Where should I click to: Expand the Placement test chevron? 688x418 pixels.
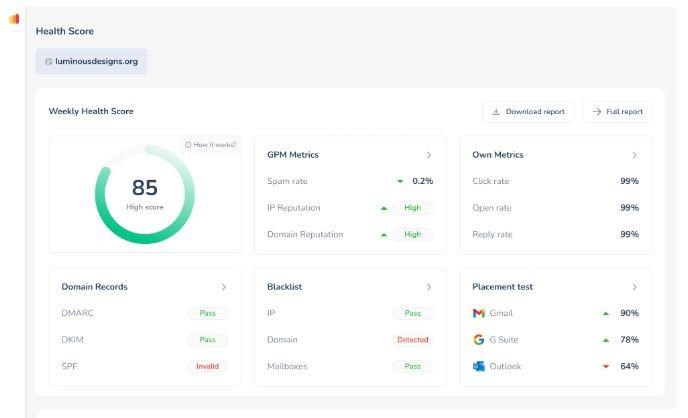634,287
